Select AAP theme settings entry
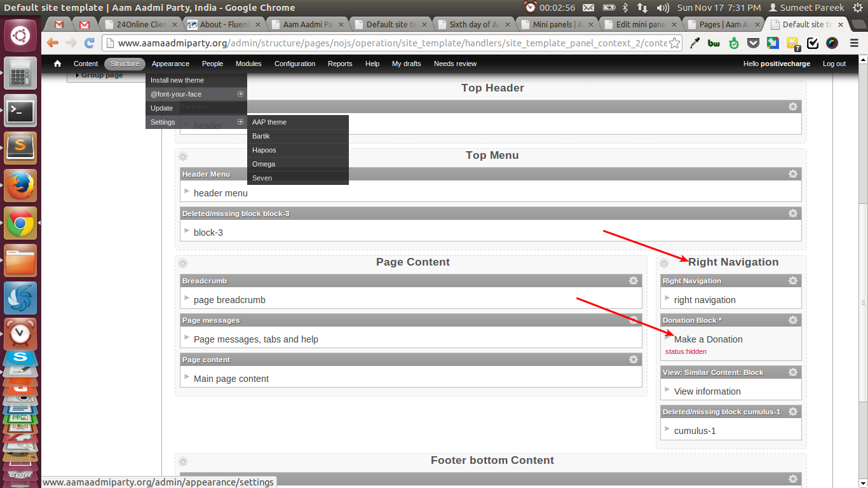Image resolution: width=868 pixels, height=488 pixels. tap(298, 122)
